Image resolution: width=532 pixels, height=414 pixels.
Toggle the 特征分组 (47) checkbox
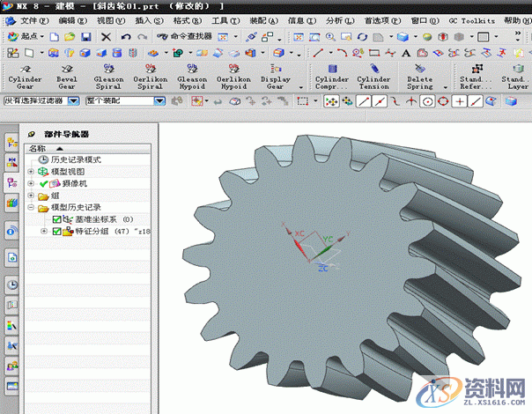point(57,232)
